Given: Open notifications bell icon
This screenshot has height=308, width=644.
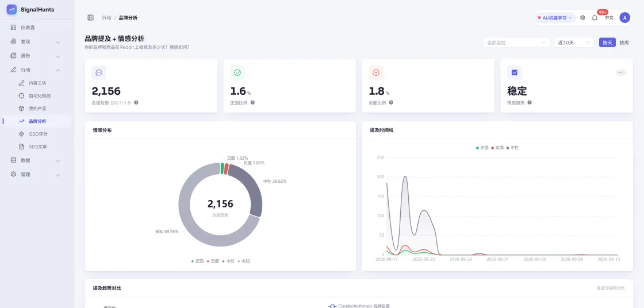Looking at the screenshot, I should [x=595, y=18].
